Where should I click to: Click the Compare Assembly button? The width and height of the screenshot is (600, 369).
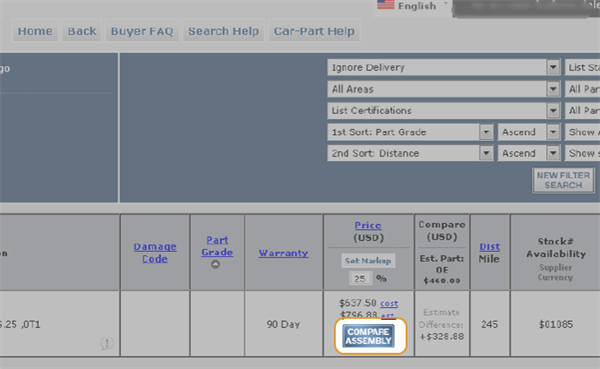(x=368, y=336)
